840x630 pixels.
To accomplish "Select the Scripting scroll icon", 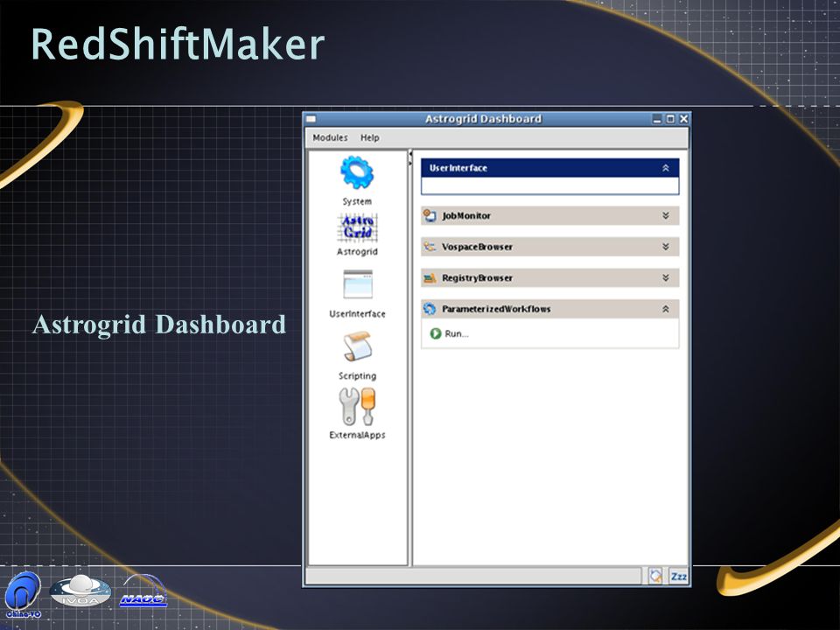I will pos(357,346).
